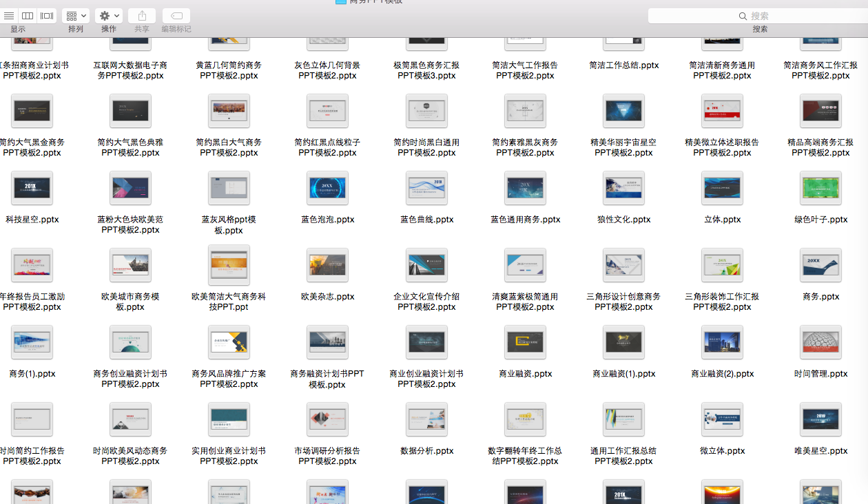Select the 简约素雅黑灰商务 PPT模板2.pptx file icon

coord(525,111)
